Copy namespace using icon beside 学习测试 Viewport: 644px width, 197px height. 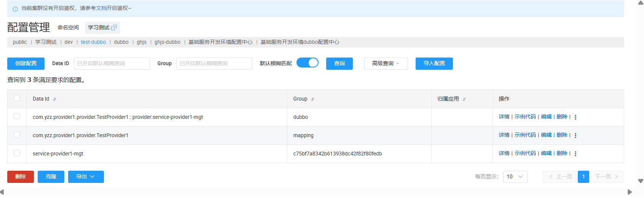(x=114, y=27)
